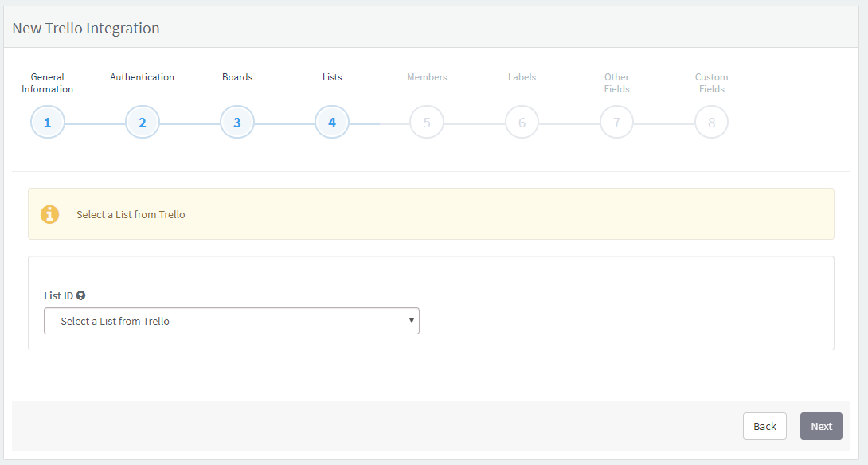The height and width of the screenshot is (465, 868).
Task: Open the Select a List from Trello dropdown
Action: pyautogui.click(x=232, y=321)
